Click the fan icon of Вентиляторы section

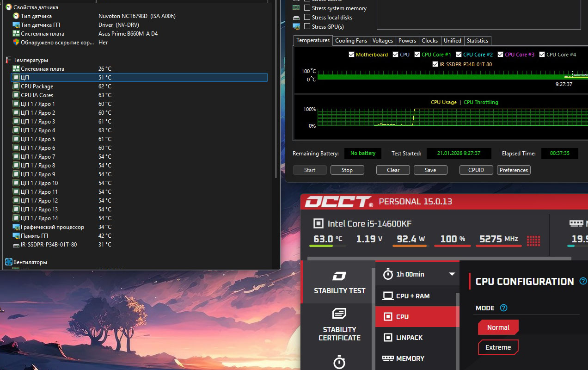point(8,262)
